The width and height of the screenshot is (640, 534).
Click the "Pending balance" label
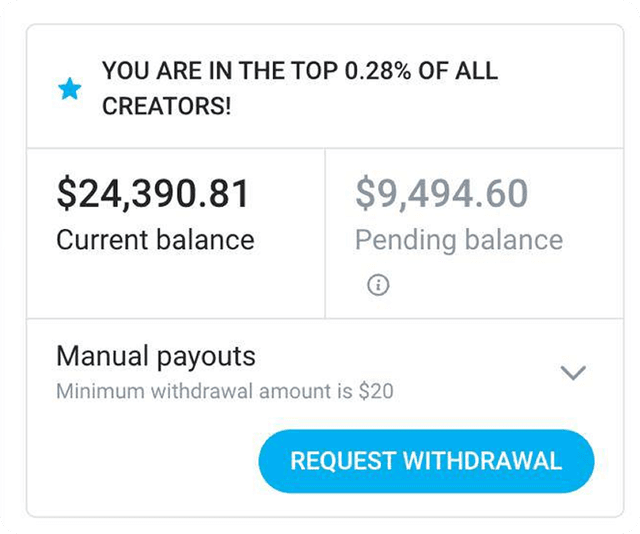[x=458, y=240]
